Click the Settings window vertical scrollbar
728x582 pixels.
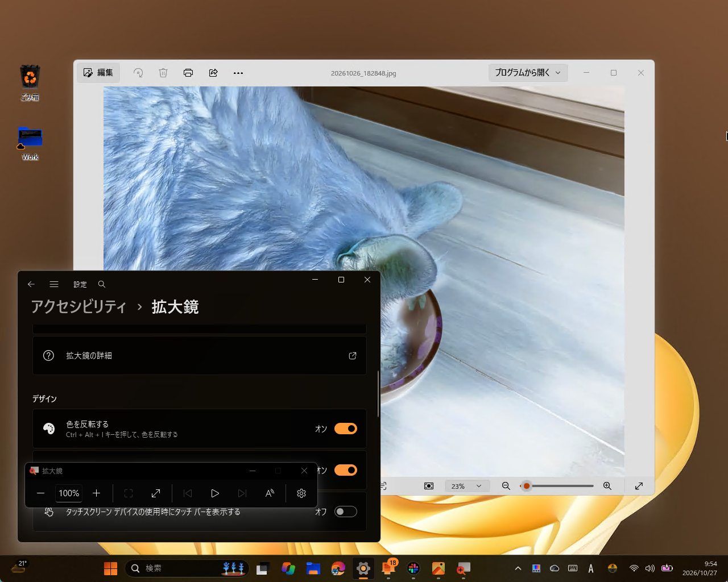(378, 394)
